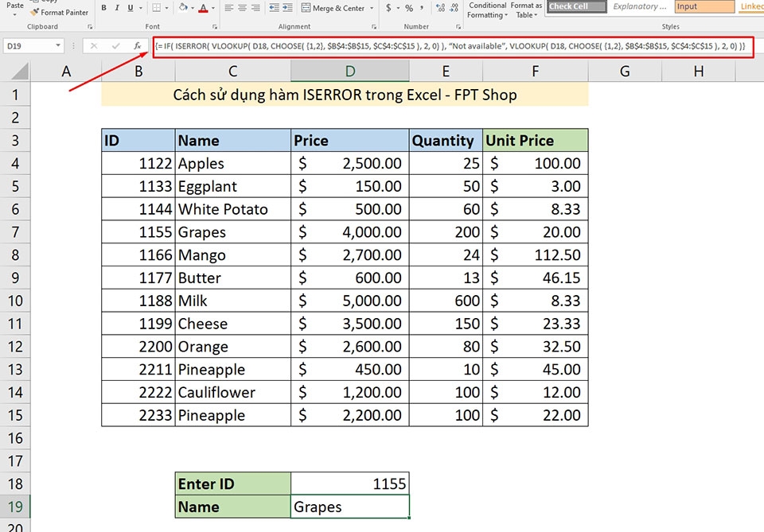The width and height of the screenshot is (764, 532).
Task: Toggle bold formatting
Action: point(103,7)
